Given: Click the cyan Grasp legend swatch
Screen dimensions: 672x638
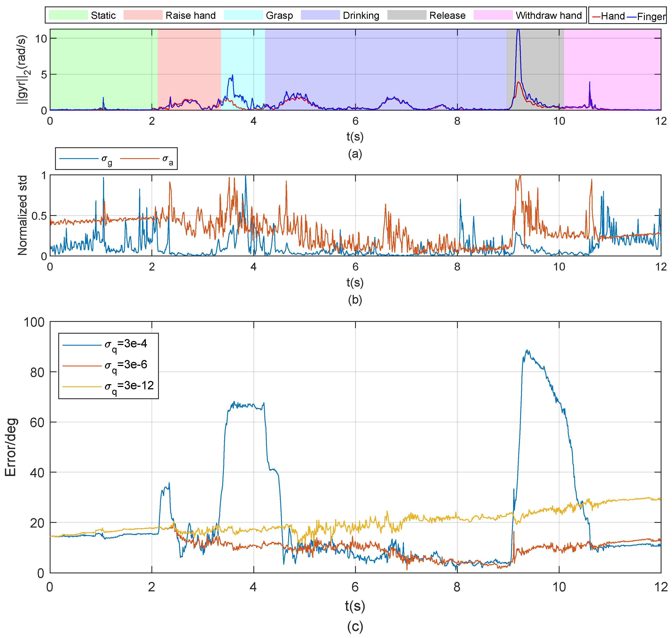Looking at the screenshot, I should (x=243, y=15).
